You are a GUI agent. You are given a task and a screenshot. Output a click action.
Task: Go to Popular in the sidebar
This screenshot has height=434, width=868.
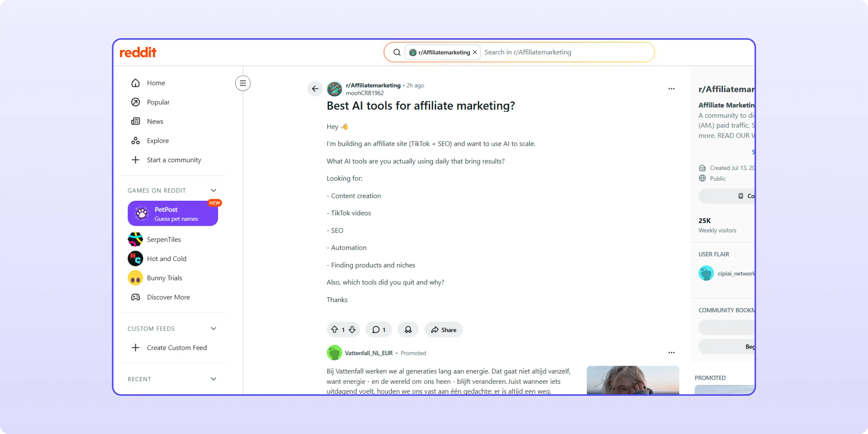pyautogui.click(x=158, y=102)
